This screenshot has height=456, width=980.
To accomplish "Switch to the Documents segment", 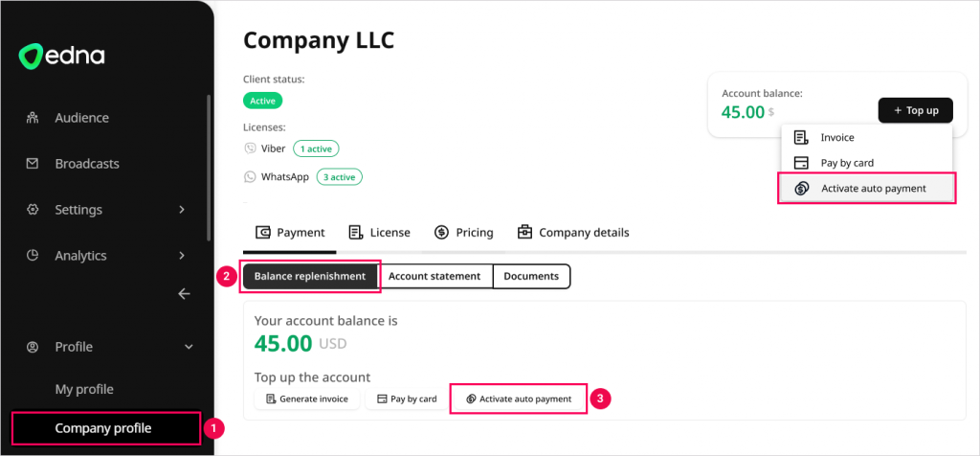I will click(x=531, y=276).
